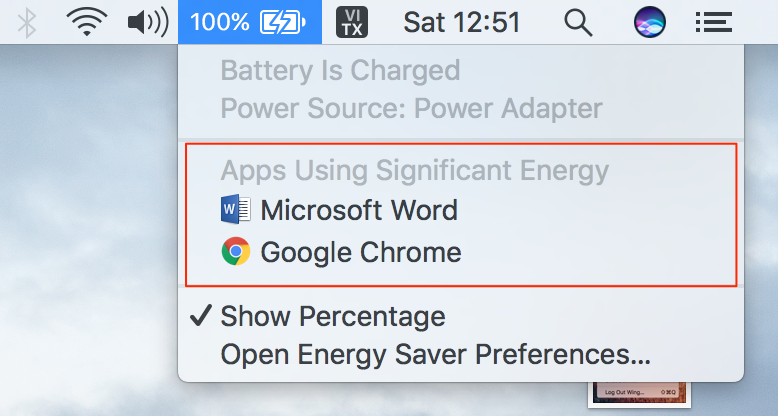Screen dimensions: 778x416
Task: Open the volume speaker menu icon
Action: (x=148, y=22)
